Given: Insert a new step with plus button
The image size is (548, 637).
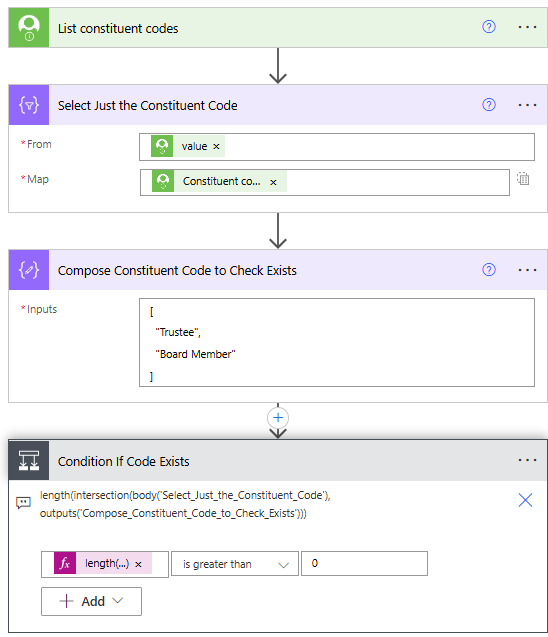Looking at the screenshot, I should [x=278, y=418].
